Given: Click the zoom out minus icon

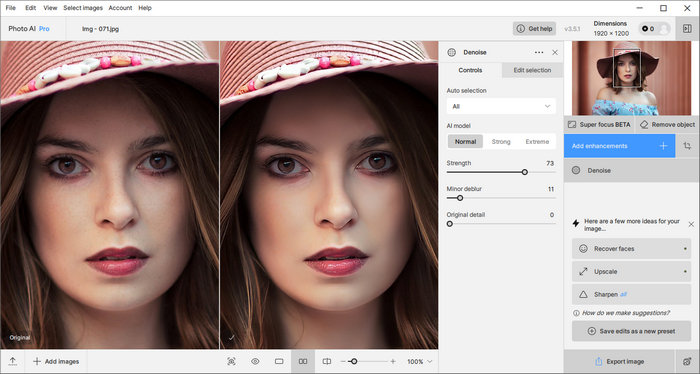Looking at the screenshot, I should coord(343,362).
